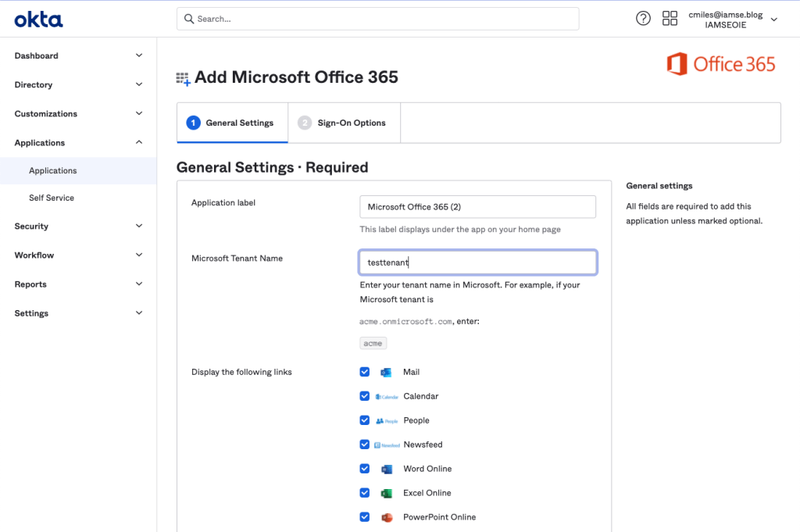The width and height of the screenshot is (800, 532).
Task: Click the Mail Outlook icon
Action: pos(386,373)
